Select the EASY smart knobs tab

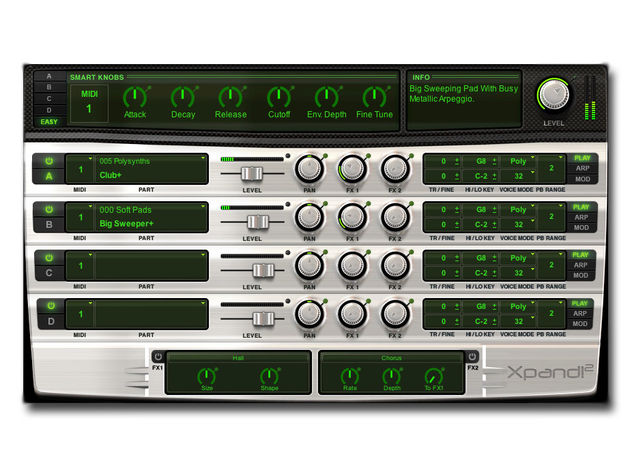point(49,122)
